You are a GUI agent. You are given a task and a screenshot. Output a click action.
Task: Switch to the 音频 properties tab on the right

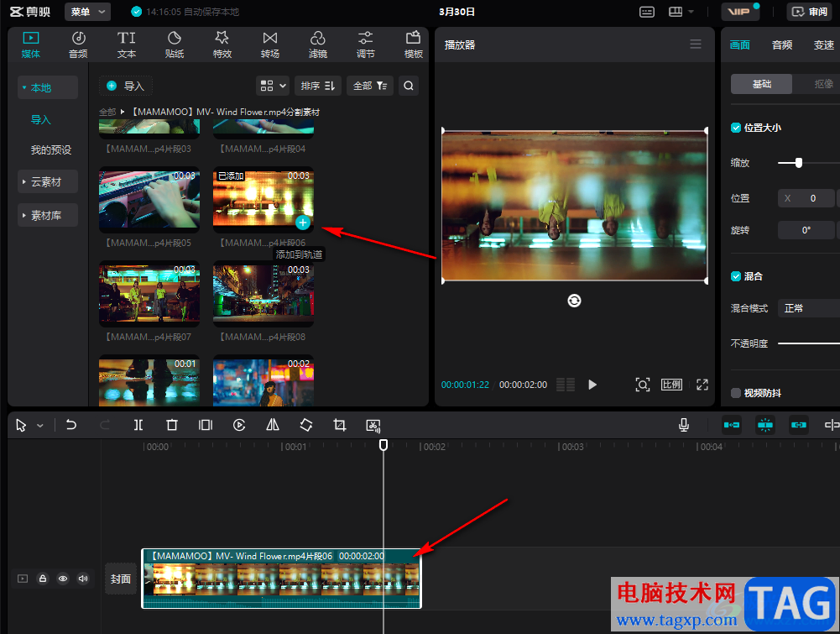(781, 45)
